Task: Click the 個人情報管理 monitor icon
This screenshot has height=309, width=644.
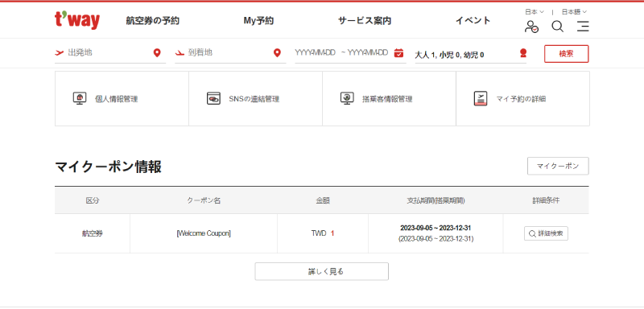Action: pyautogui.click(x=80, y=98)
